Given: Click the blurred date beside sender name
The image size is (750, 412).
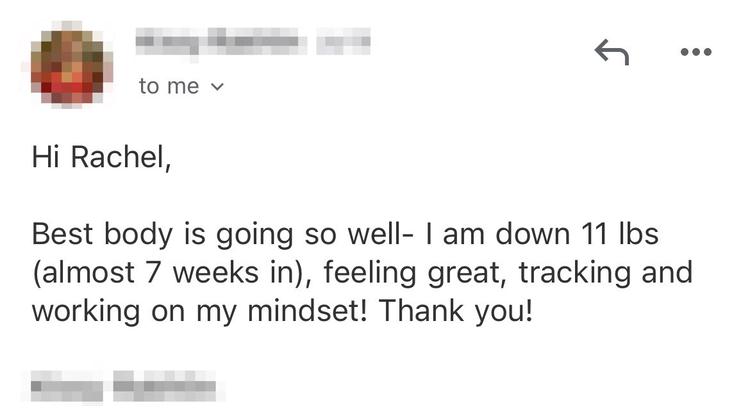Looking at the screenshot, I should [343, 42].
